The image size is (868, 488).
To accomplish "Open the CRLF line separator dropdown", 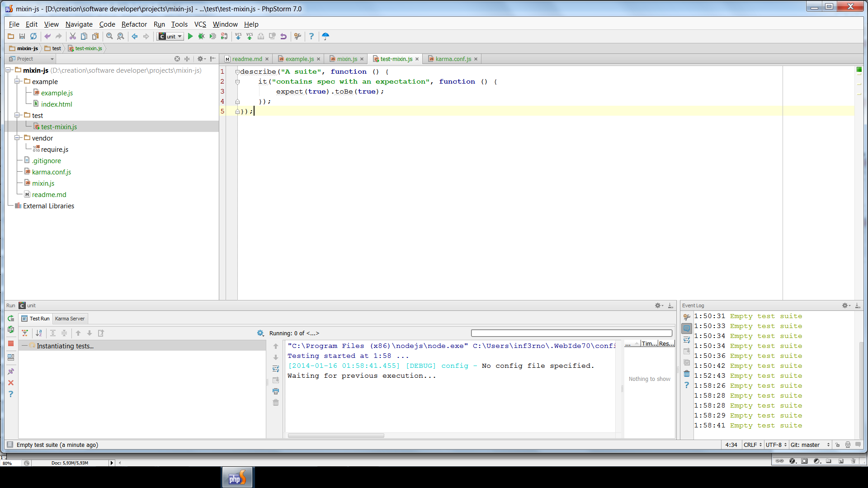I will tap(753, 445).
